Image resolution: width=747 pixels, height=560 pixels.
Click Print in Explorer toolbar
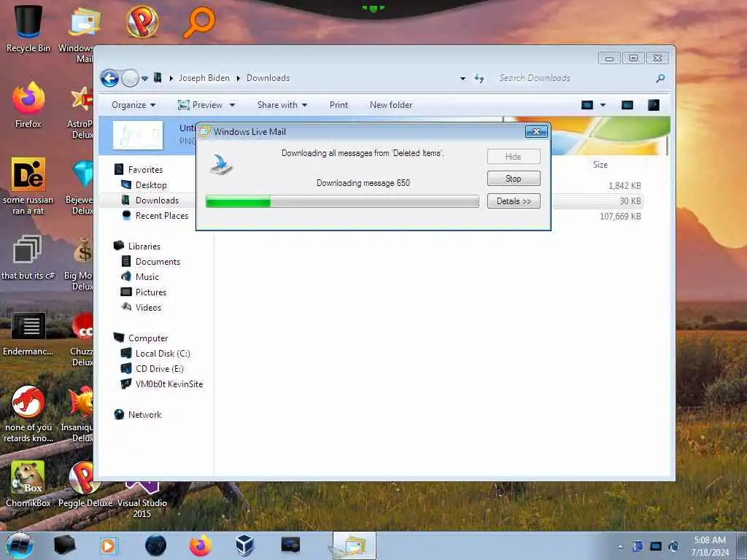pos(338,105)
